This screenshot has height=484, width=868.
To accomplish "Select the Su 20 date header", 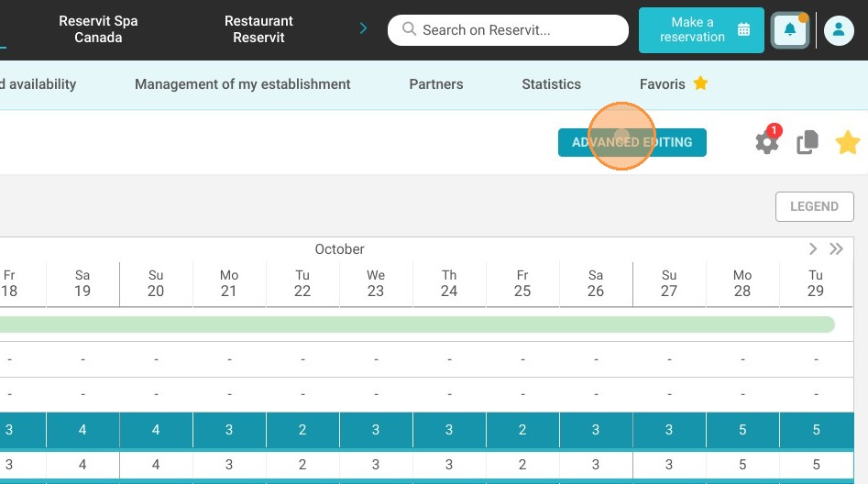I will pyautogui.click(x=156, y=283).
